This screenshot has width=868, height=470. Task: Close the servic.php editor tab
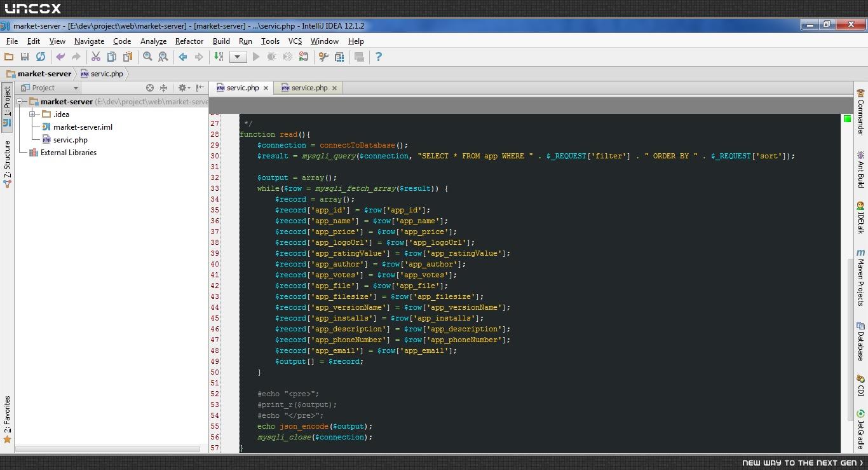click(266, 88)
